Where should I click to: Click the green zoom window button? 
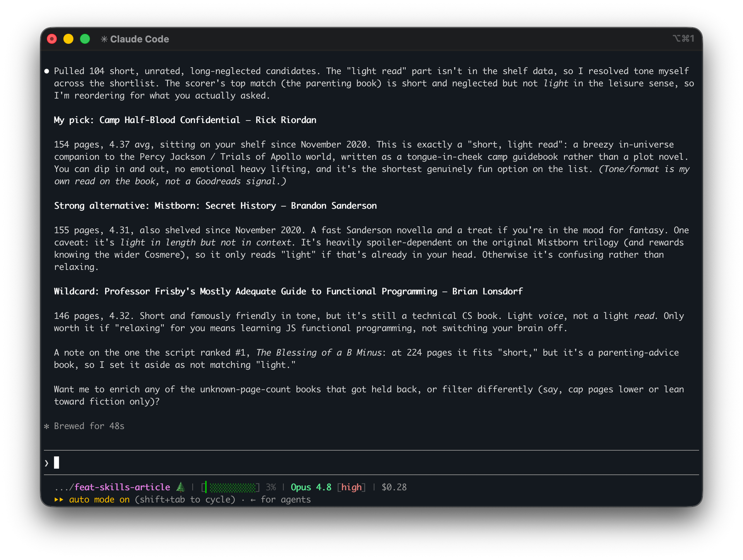coord(85,39)
